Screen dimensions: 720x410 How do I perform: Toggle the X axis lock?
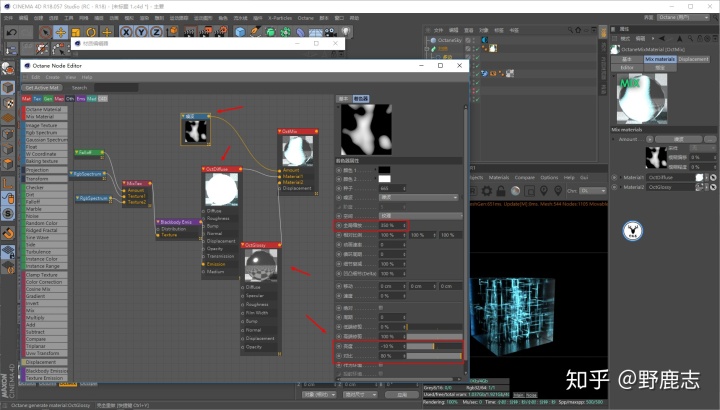click(x=126, y=32)
